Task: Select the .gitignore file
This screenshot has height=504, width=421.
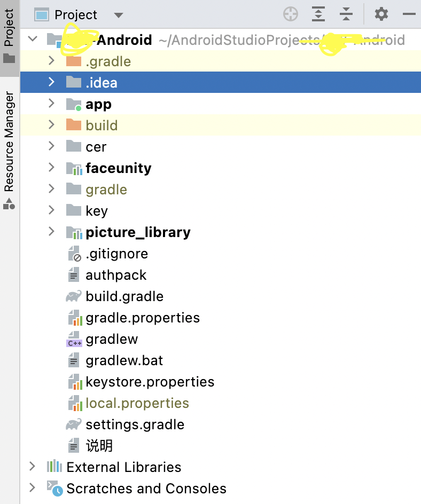Action: tap(116, 254)
